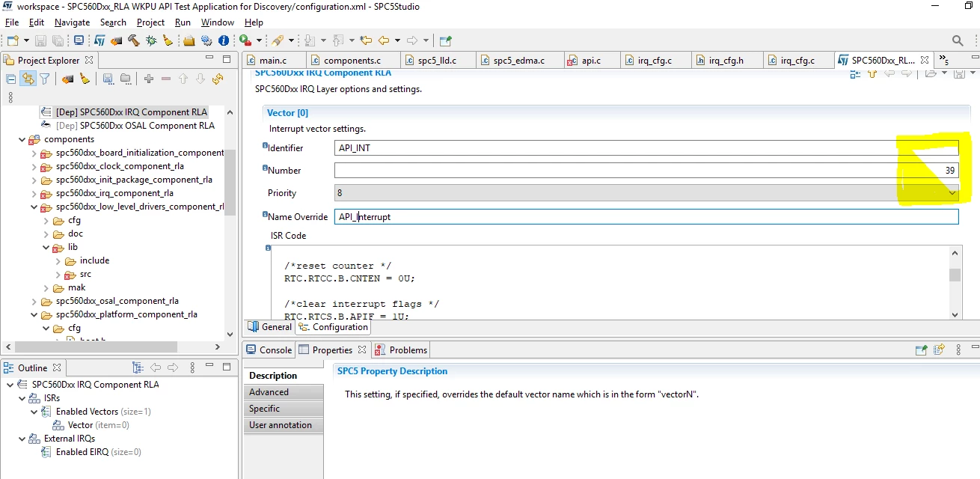980x479 pixels.
Task: Click the blue ST logo toolbar icon
Action: coord(99,40)
